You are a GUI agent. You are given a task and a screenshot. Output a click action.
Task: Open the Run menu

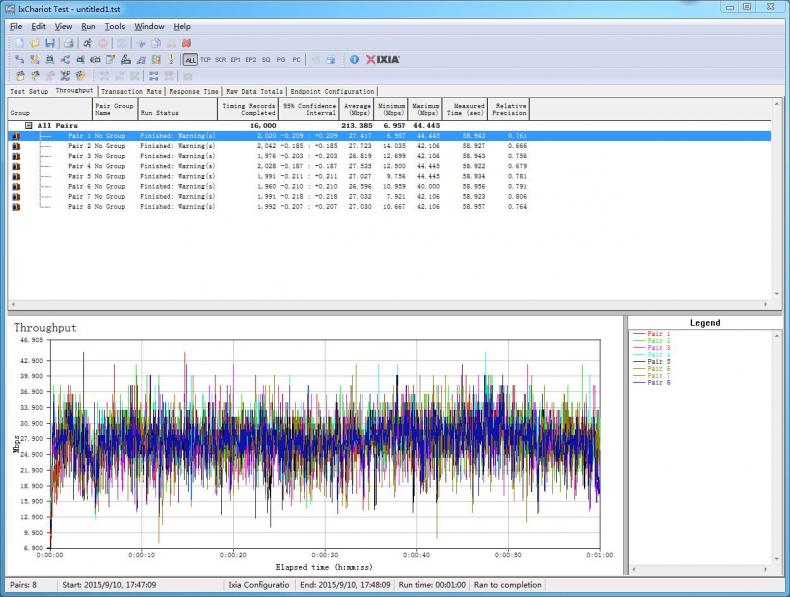[x=88, y=27]
